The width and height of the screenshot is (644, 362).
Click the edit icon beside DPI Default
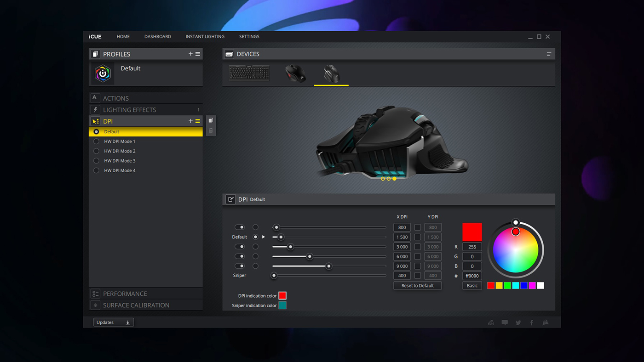(230, 199)
